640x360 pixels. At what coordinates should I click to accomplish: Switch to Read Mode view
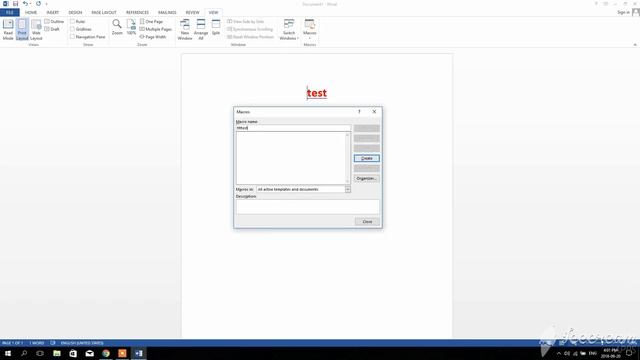pyautogui.click(x=8, y=30)
